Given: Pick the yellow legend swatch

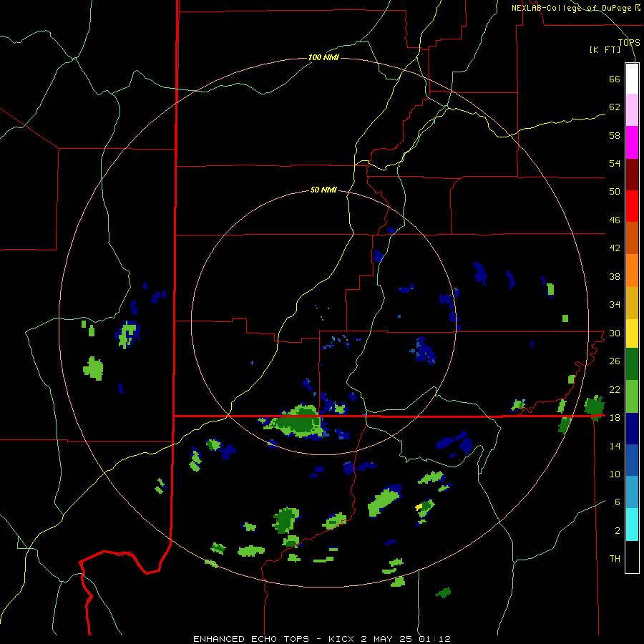Looking at the screenshot, I should point(632,333).
